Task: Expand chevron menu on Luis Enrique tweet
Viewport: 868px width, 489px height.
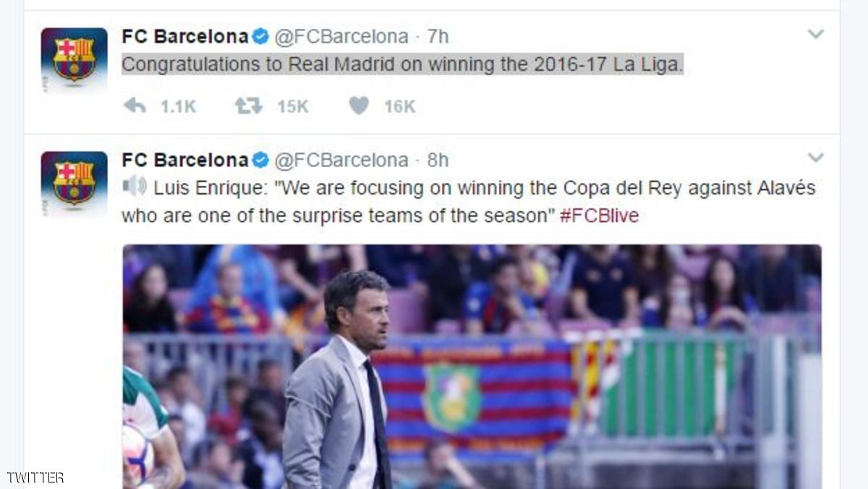Action: coord(815,158)
